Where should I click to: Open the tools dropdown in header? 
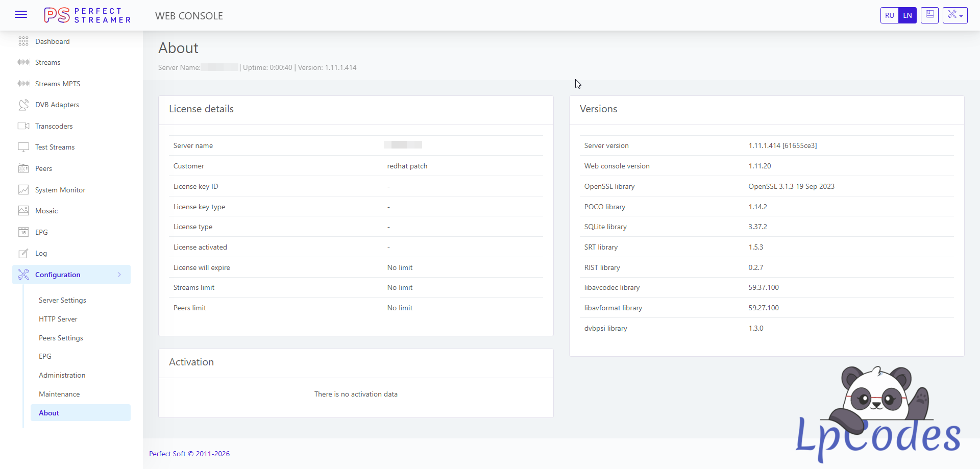click(x=955, y=15)
